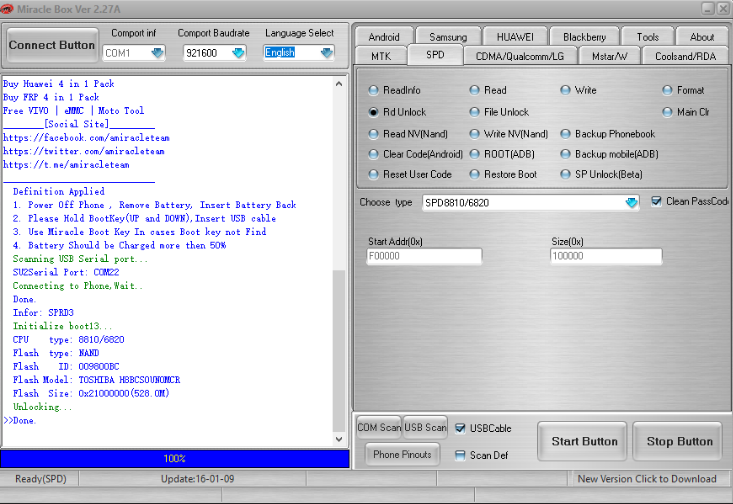The width and height of the screenshot is (733, 504).
Task: Close the Miracle Box window
Action: (x=723, y=8)
